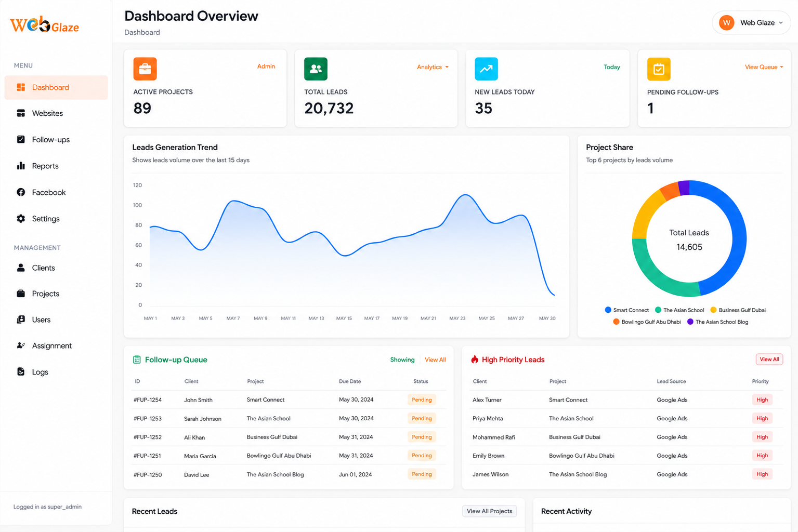Click lead James Wilson

pyautogui.click(x=491, y=474)
